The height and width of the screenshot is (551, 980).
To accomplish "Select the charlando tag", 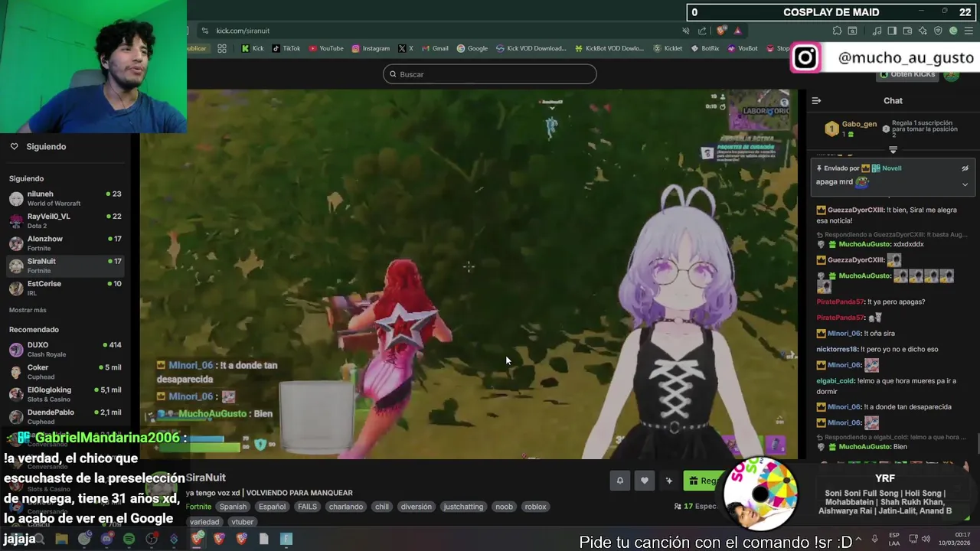I will click(x=346, y=507).
